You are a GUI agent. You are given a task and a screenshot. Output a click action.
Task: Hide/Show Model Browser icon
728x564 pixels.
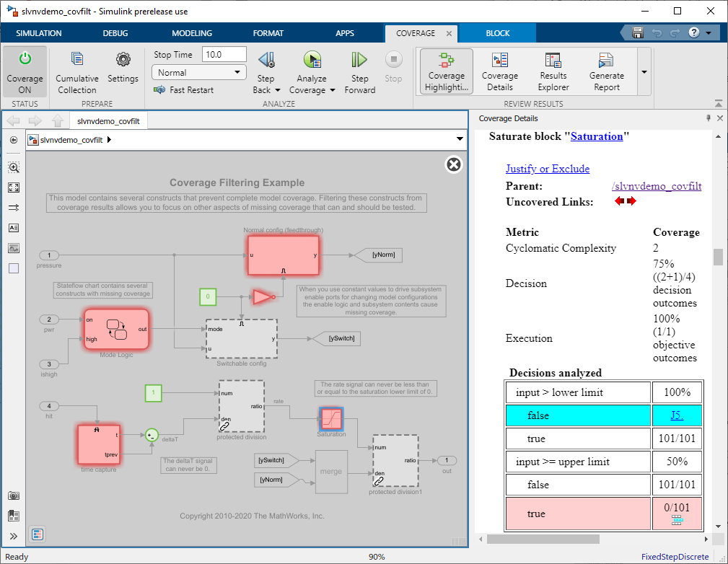coord(14,140)
